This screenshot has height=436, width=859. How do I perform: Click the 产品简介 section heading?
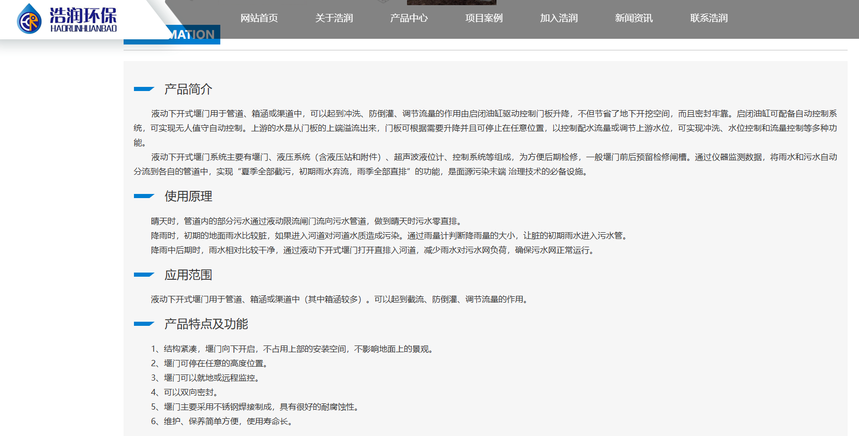click(188, 89)
